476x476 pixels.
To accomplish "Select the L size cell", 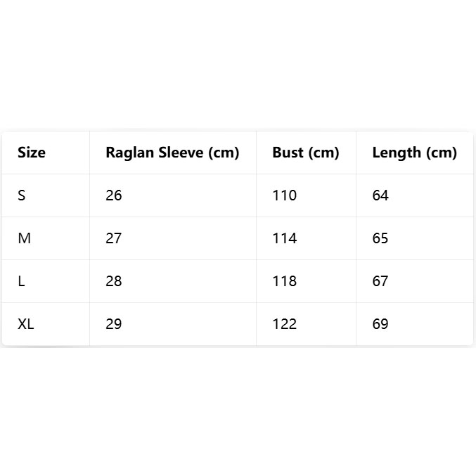I will (22, 281).
